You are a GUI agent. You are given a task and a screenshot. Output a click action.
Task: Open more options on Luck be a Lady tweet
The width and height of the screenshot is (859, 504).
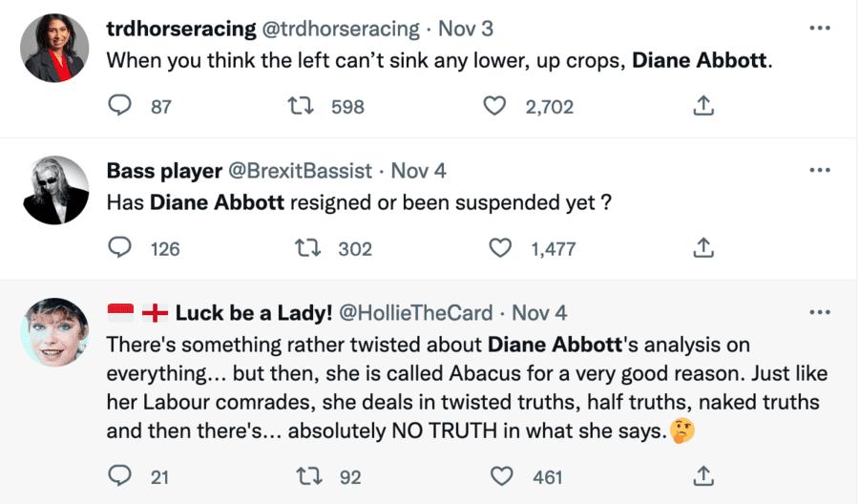tap(819, 312)
